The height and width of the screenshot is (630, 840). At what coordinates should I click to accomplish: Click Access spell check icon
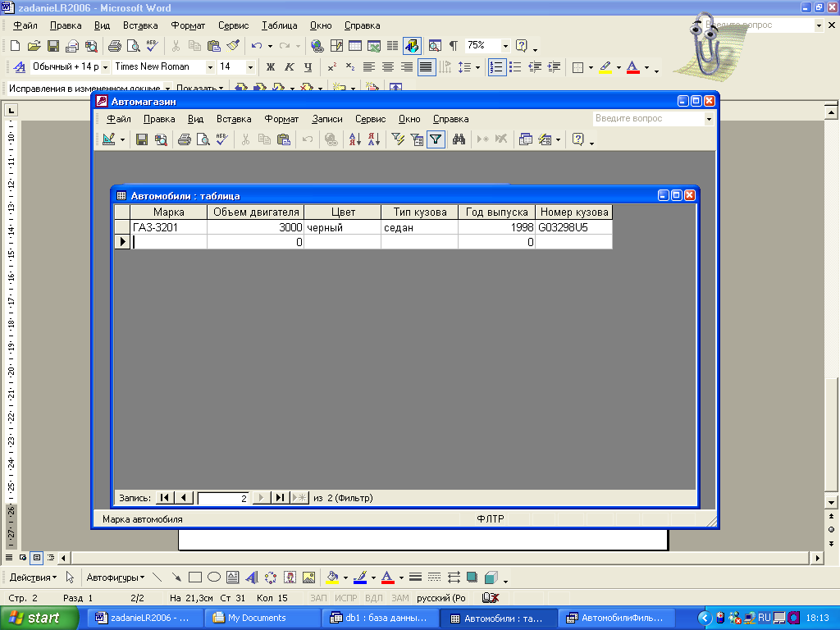tap(221, 139)
